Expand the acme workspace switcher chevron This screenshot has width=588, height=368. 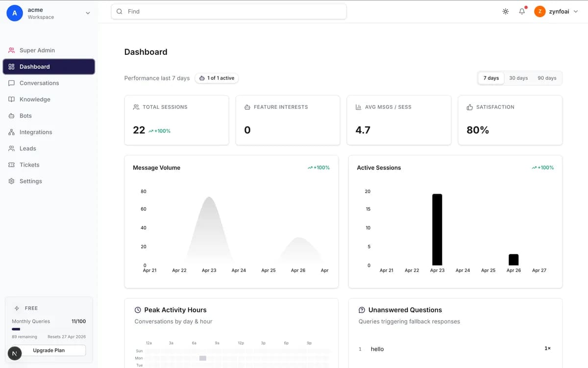point(88,13)
